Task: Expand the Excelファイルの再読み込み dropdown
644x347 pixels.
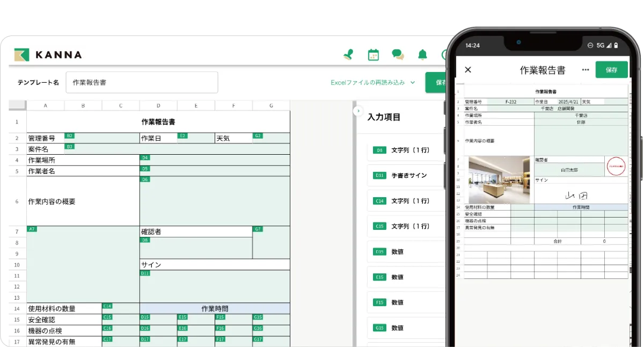Action: [373, 83]
